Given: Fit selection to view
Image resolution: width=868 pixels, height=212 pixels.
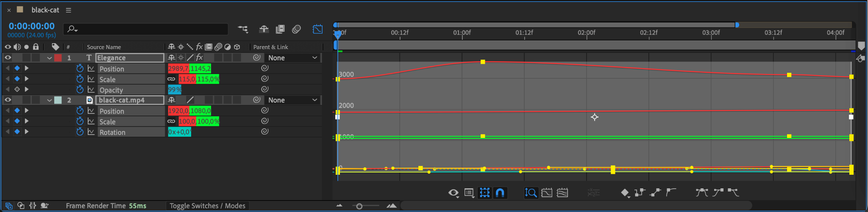Looking at the screenshot, I should 547,193.
